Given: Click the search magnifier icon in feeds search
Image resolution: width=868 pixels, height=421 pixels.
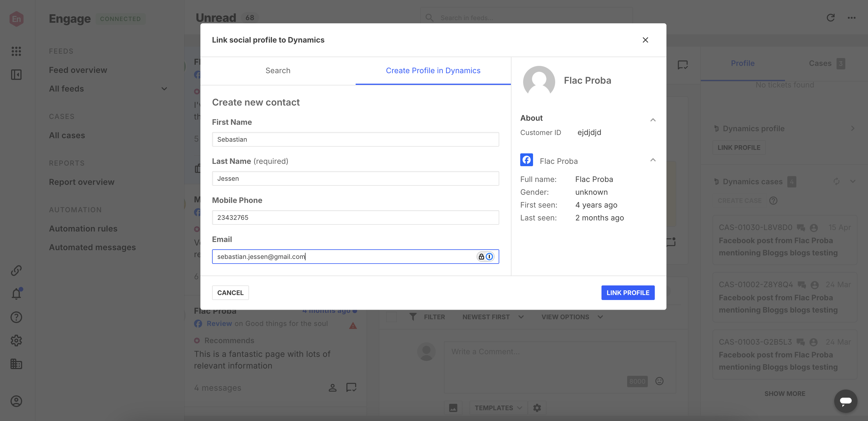Looking at the screenshot, I should pyautogui.click(x=429, y=17).
